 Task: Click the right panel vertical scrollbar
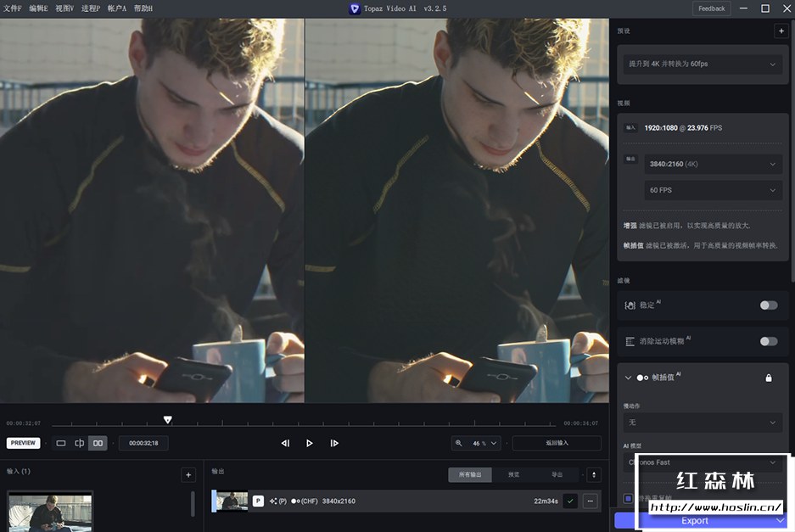click(792, 149)
